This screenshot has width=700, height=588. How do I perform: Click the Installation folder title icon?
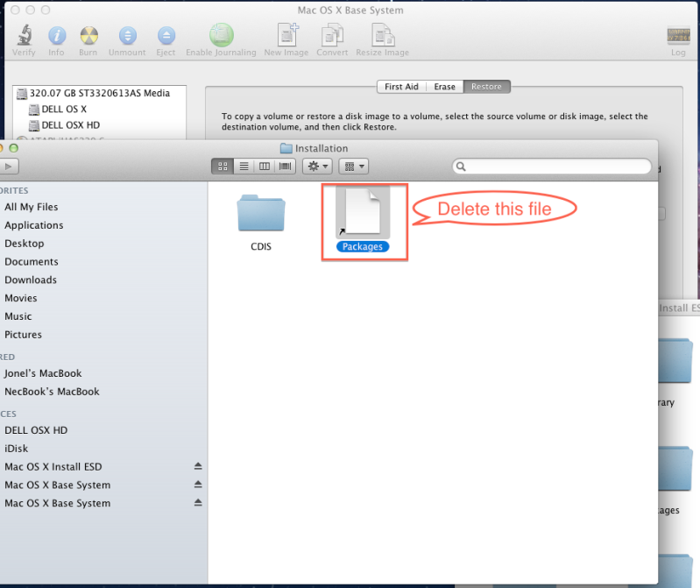click(x=286, y=148)
